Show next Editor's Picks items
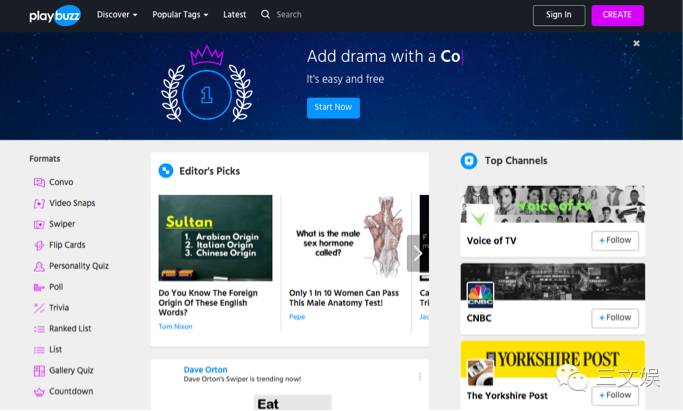 tap(417, 253)
